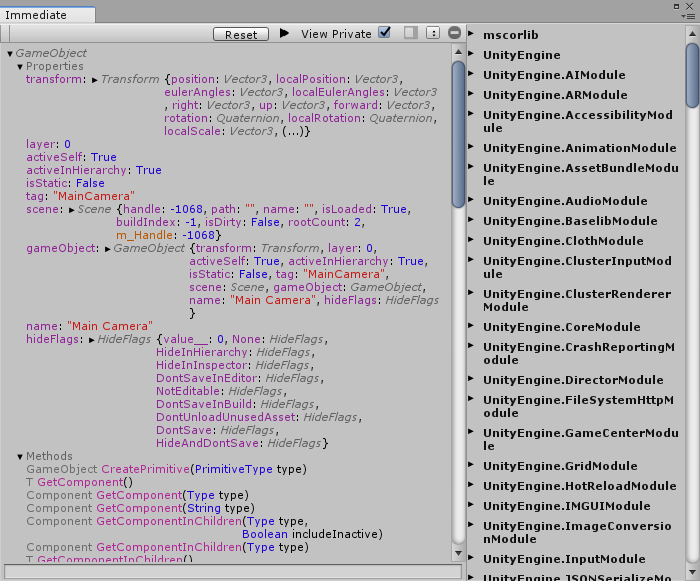Click output pane scroll down arrow
This screenshot has height=581, width=700.
click(x=458, y=553)
